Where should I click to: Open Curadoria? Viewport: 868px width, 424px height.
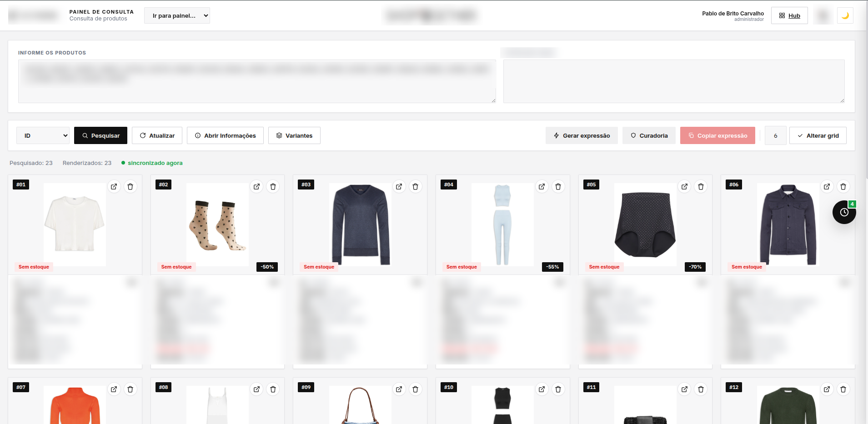tap(649, 135)
